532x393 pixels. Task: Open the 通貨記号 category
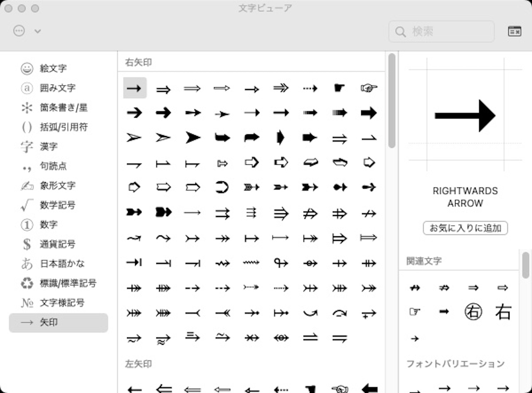58,244
